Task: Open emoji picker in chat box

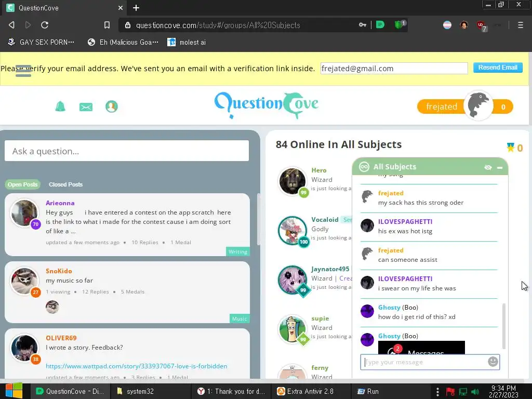Action: coord(493,362)
